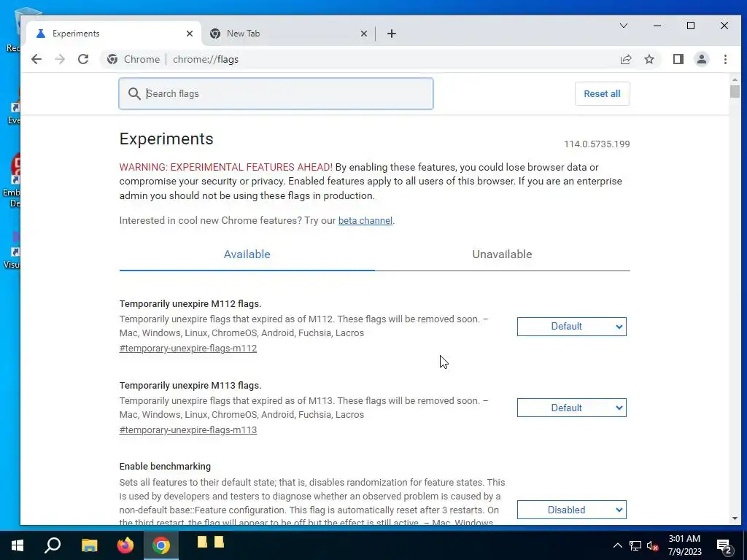Click the Experiments page heading

tap(166, 139)
